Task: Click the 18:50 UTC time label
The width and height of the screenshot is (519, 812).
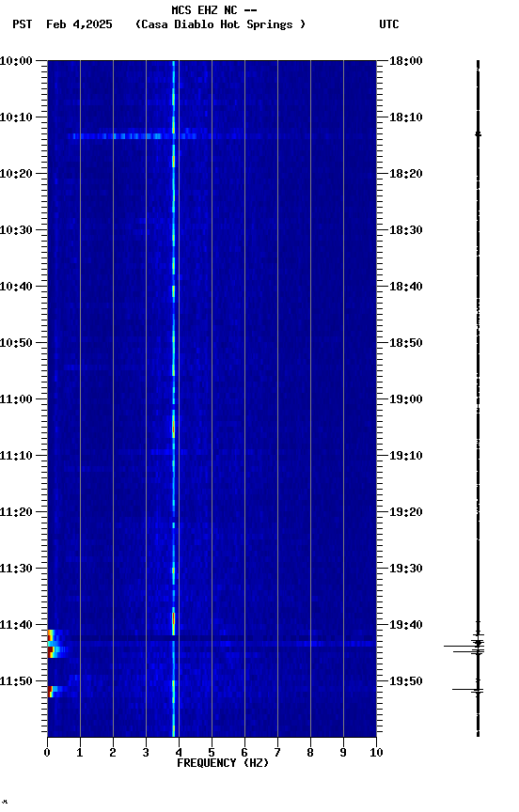Action: click(406, 343)
